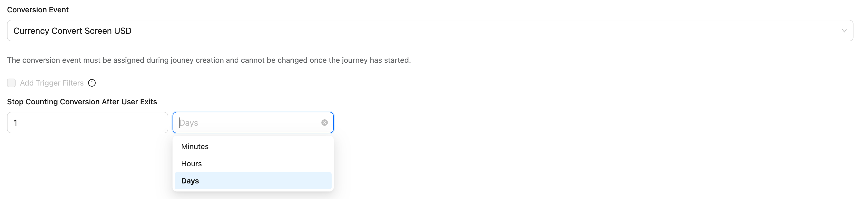The image size is (868, 199).
Task: Select Minutes from the unit list
Action: (253, 146)
